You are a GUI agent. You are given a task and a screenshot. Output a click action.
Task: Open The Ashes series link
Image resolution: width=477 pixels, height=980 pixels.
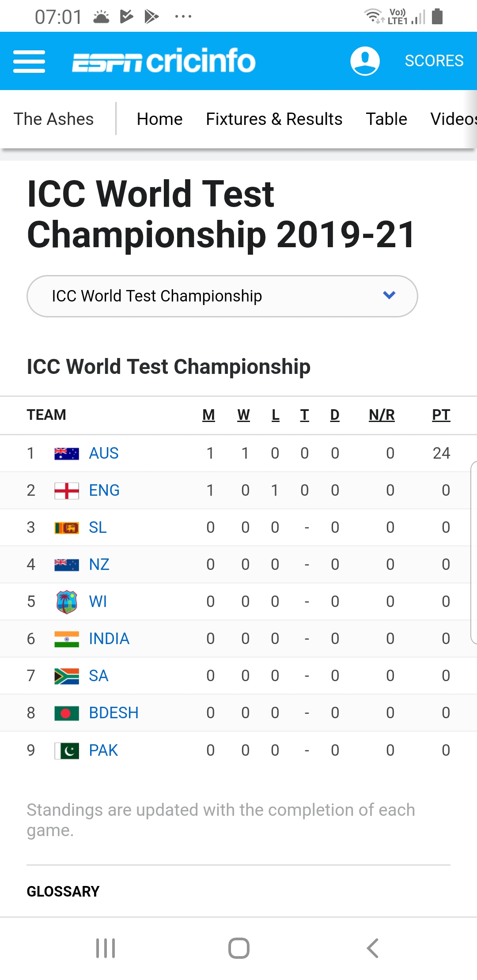(54, 119)
